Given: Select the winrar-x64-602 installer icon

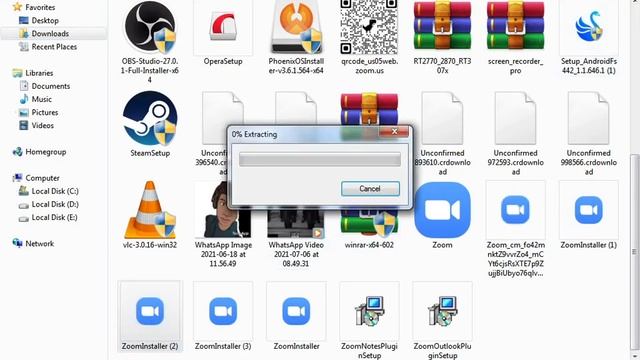Looking at the screenshot, I should pos(369,224).
